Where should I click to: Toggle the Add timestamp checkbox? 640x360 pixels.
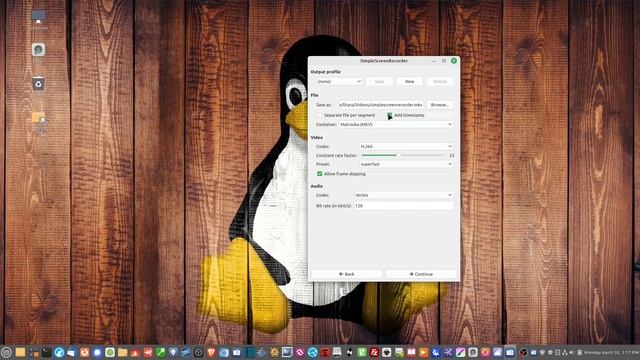[x=390, y=116]
